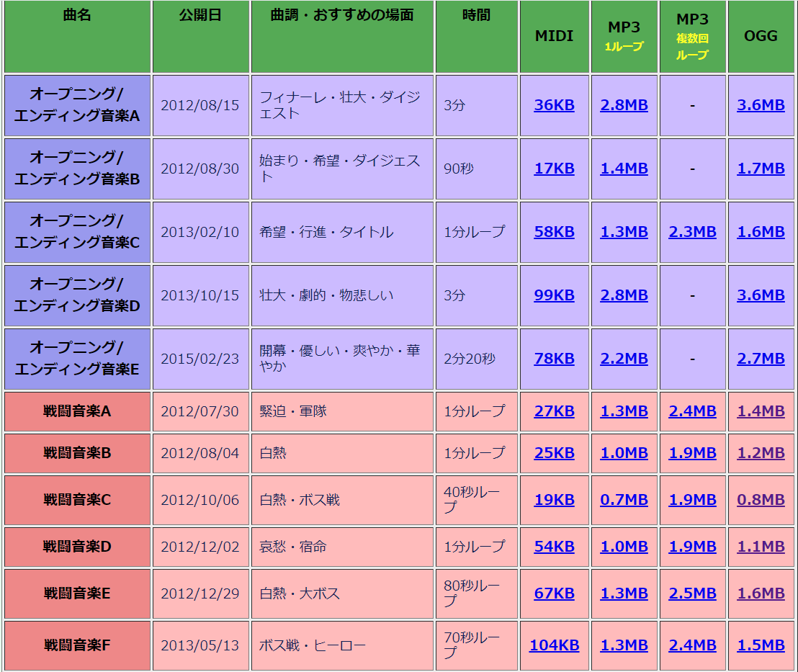798x672 pixels.
Task: Open 1.0MB one-loop MP3 of 戦闘音楽D
Action: pyautogui.click(x=624, y=547)
